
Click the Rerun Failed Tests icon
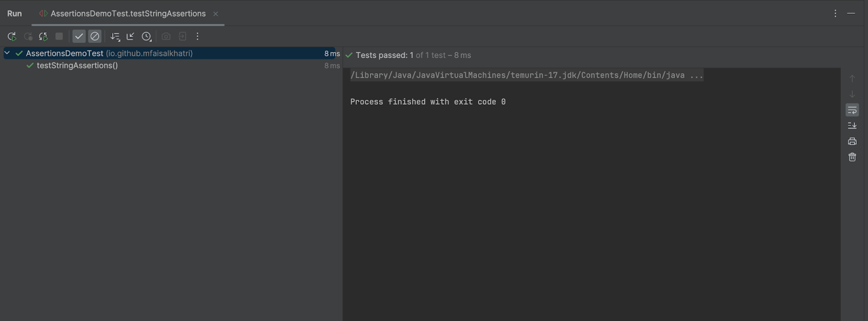(x=28, y=36)
